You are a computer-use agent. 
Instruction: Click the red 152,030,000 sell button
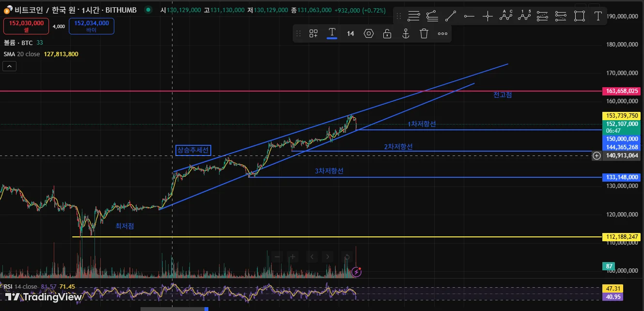click(x=26, y=26)
